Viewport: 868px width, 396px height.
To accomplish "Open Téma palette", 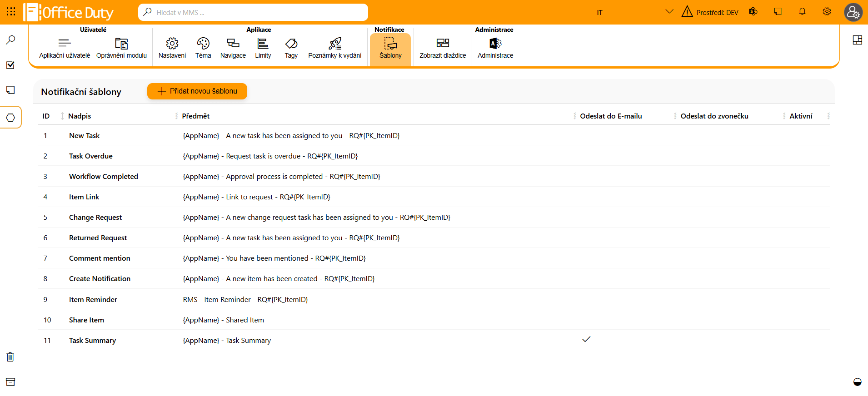I will point(203,48).
